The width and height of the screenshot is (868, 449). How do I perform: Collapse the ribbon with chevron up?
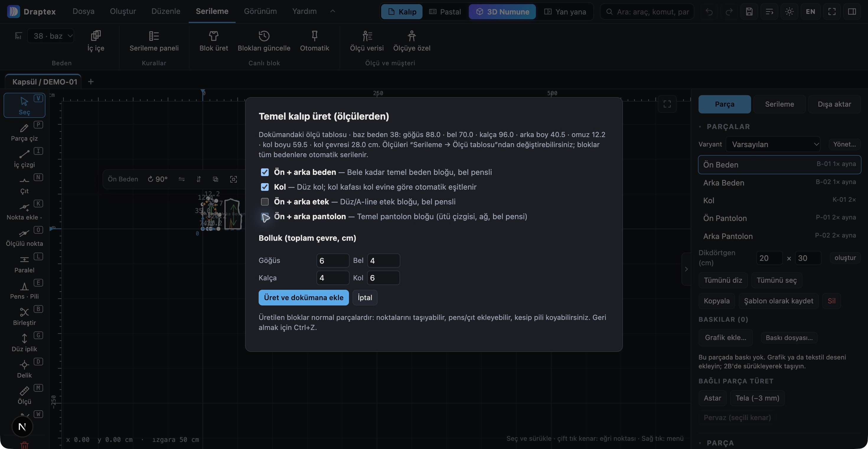pos(332,11)
